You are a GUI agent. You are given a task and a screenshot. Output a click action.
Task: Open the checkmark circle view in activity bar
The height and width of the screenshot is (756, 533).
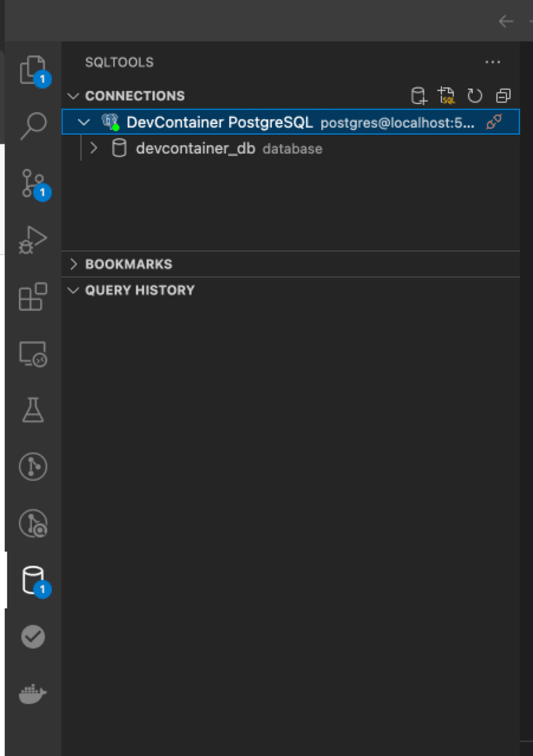click(x=33, y=637)
